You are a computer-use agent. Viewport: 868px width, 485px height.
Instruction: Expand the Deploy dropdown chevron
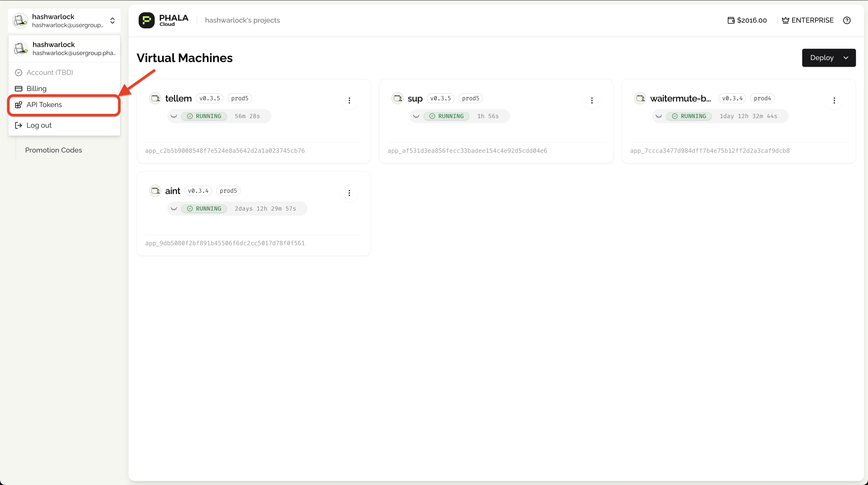(x=846, y=58)
